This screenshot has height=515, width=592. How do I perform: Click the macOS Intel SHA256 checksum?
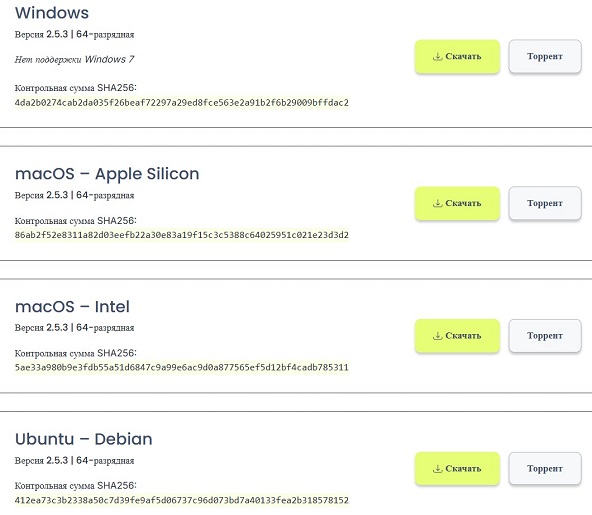[x=182, y=367]
